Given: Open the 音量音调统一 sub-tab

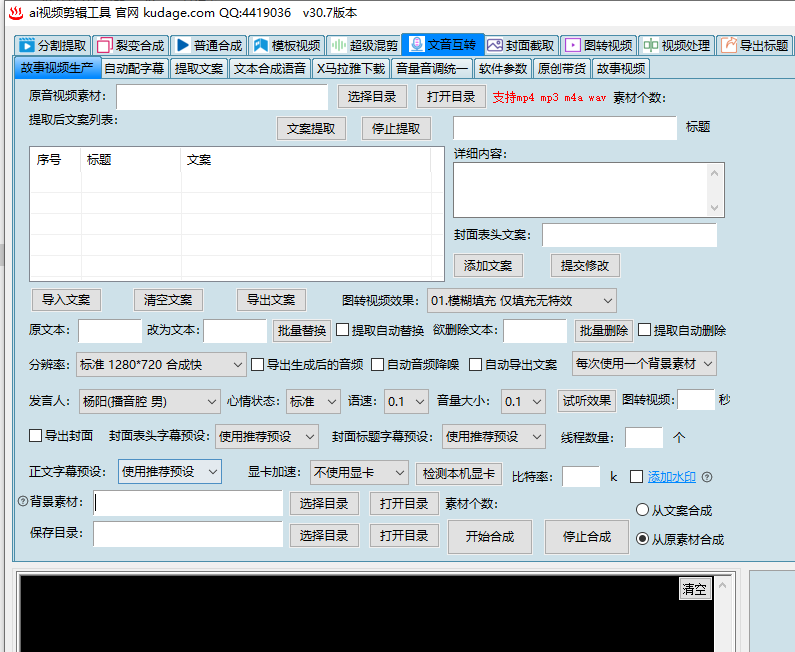Looking at the screenshot, I should pyautogui.click(x=432, y=68).
